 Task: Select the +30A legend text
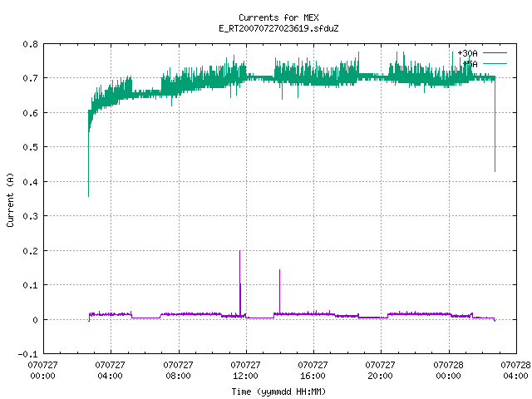tap(467, 53)
